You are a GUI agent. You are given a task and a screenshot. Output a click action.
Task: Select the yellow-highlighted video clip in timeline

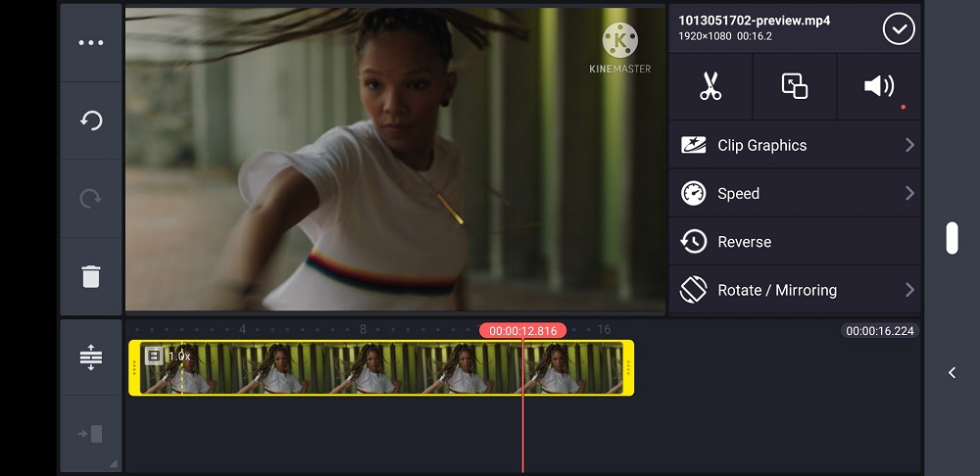pyautogui.click(x=381, y=367)
